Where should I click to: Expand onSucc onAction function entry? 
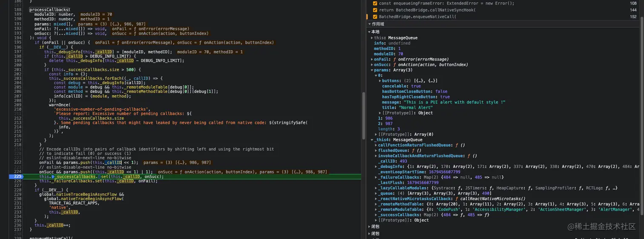click(x=372, y=65)
